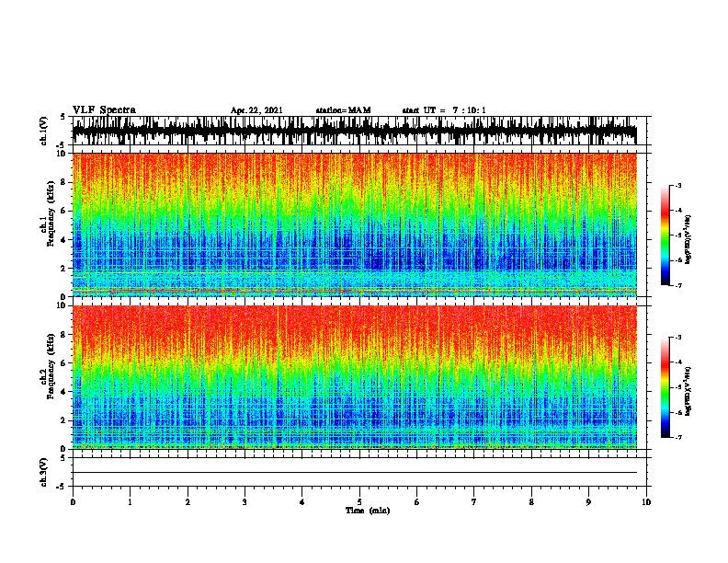Click the "start UT = 7:10:1" header text
This screenshot has height=563, width=728.
click(x=444, y=110)
